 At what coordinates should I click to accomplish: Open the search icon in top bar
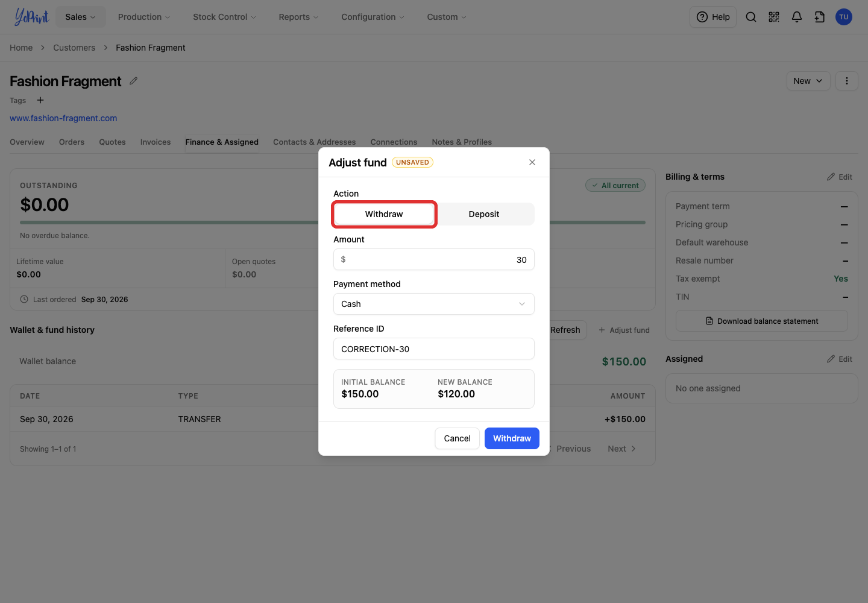tap(751, 17)
